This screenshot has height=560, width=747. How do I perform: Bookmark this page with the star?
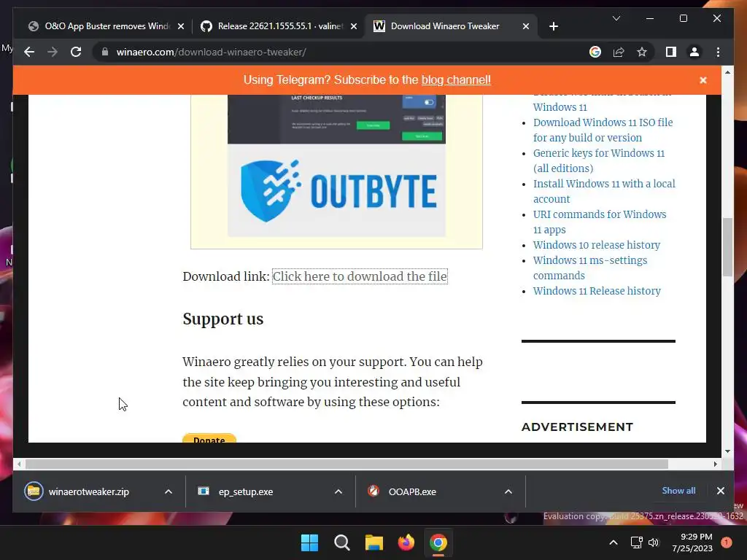click(642, 52)
